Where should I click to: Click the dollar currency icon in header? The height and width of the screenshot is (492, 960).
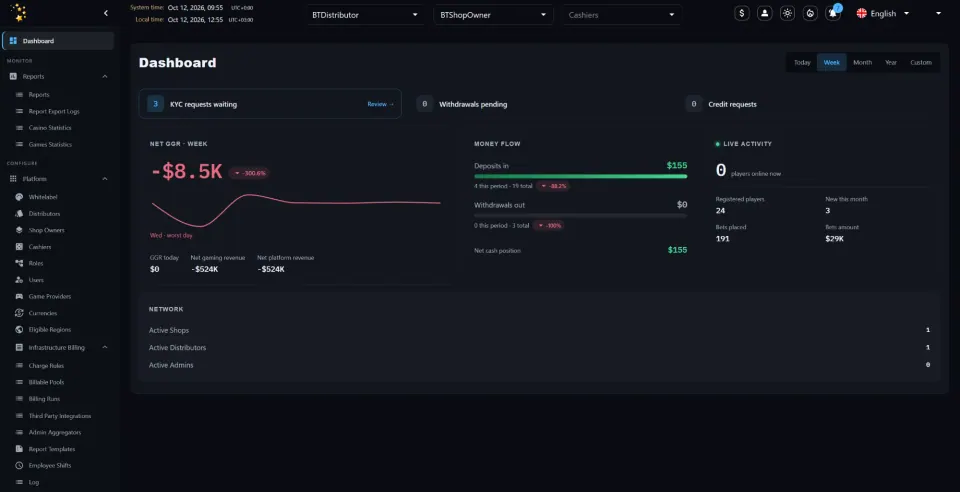(x=741, y=13)
